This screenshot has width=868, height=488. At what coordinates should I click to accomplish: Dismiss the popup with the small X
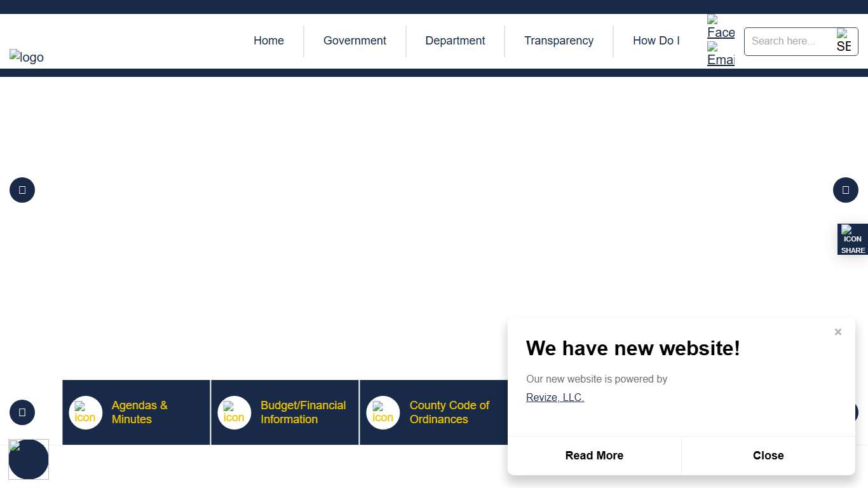[837, 332]
